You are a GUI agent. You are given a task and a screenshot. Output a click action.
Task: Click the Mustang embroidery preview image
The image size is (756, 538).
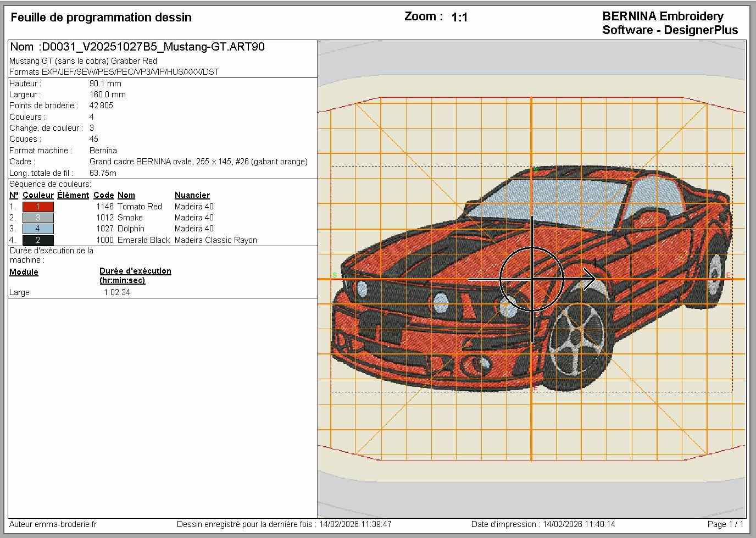(x=531, y=279)
